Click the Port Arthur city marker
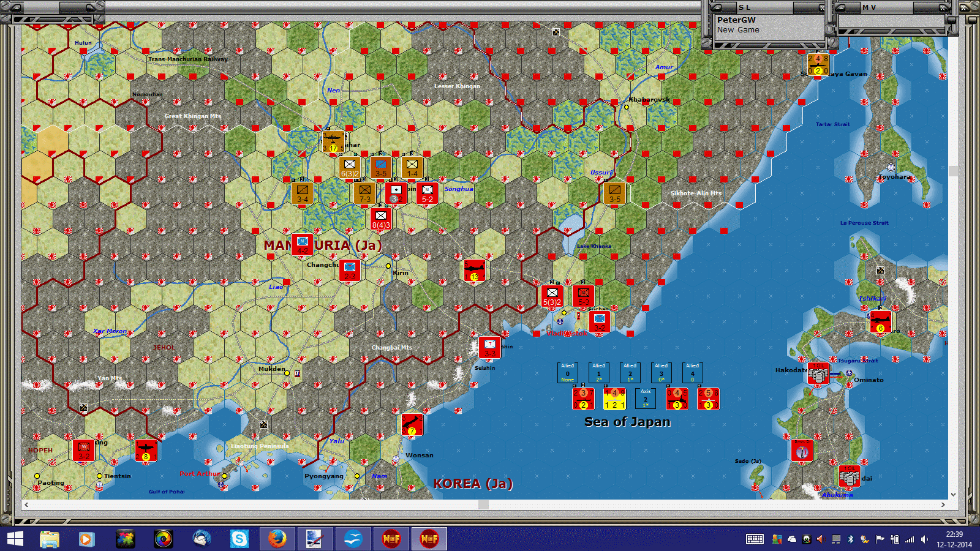The width and height of the screenshot is (980, 551). [225, 476]
